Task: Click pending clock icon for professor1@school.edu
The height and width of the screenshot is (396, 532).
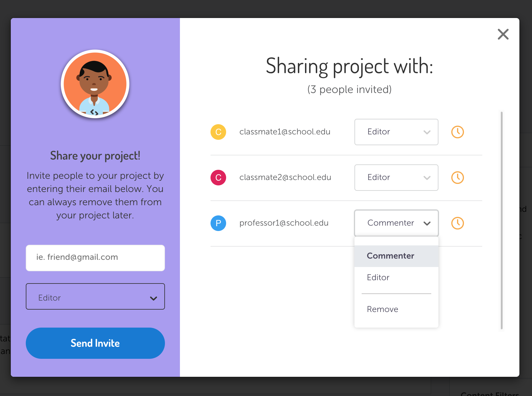Action: coord(457,223)
